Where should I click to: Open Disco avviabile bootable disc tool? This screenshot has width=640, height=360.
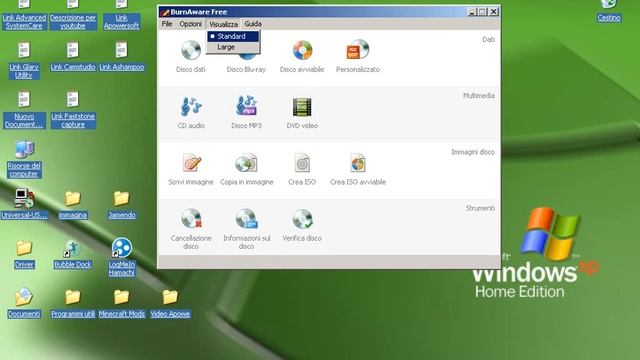pos(302,57)
